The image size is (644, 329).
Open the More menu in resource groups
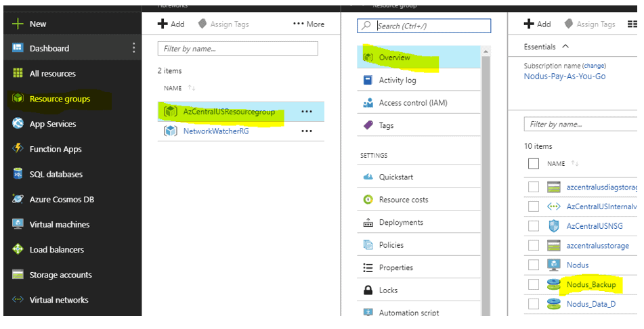coord(309,24)
